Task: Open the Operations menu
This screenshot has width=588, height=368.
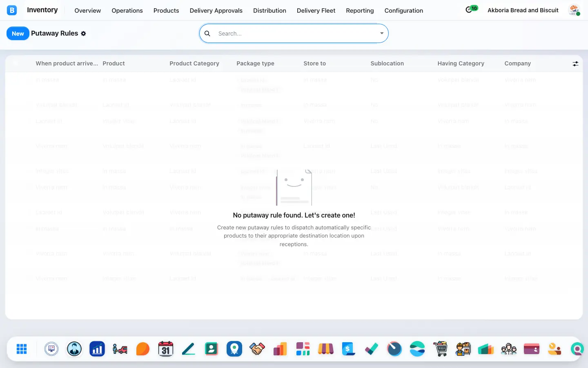Action: [127, 11]
